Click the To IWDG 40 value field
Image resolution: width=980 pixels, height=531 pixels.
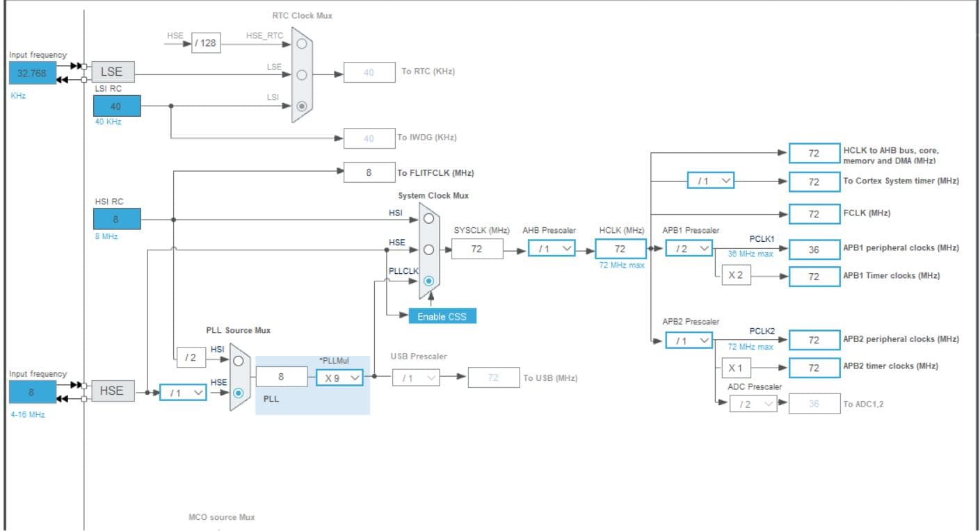tap(369, 138)
